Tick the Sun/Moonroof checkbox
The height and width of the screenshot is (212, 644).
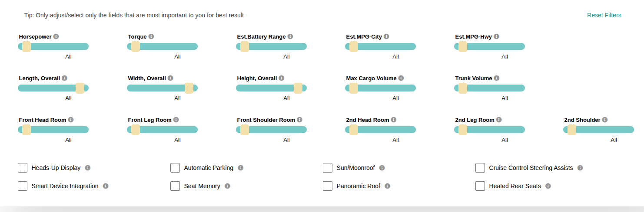click(x=328, y=168)
